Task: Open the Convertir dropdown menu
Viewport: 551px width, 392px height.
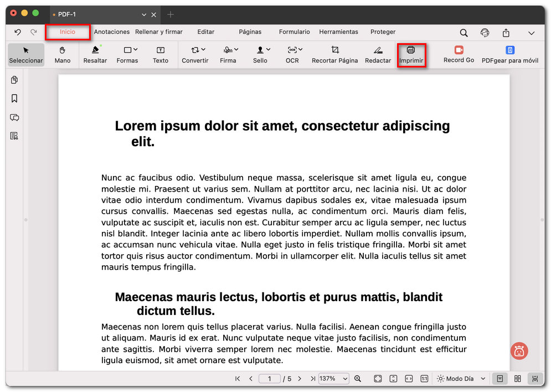Action: point(195,55)
